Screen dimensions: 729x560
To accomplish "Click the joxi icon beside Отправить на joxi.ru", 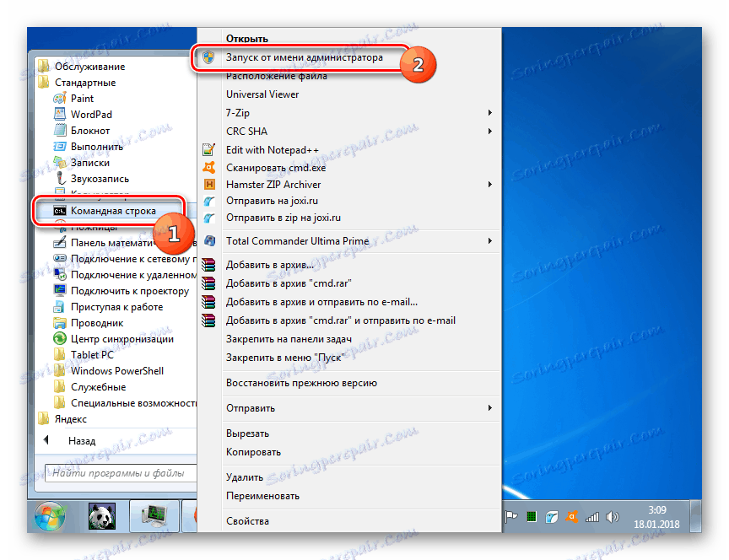I will pos(209,201).
